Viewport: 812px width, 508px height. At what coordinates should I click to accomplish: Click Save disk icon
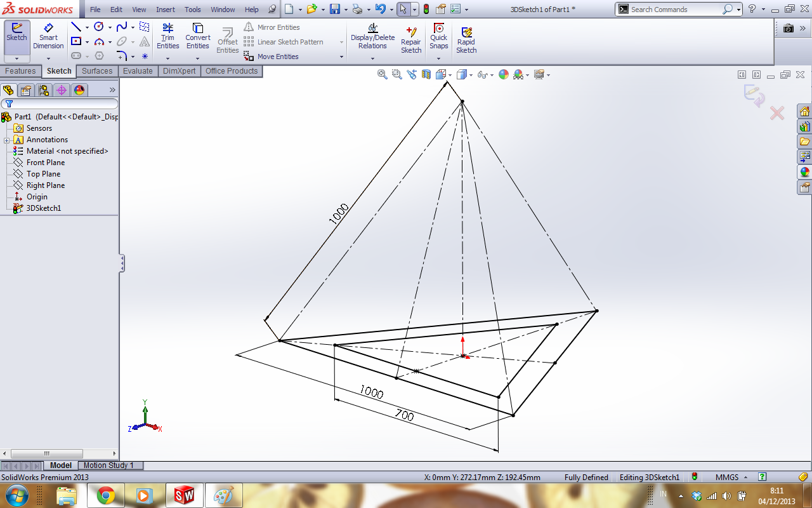pyautogui.click(x=335, y=10)
